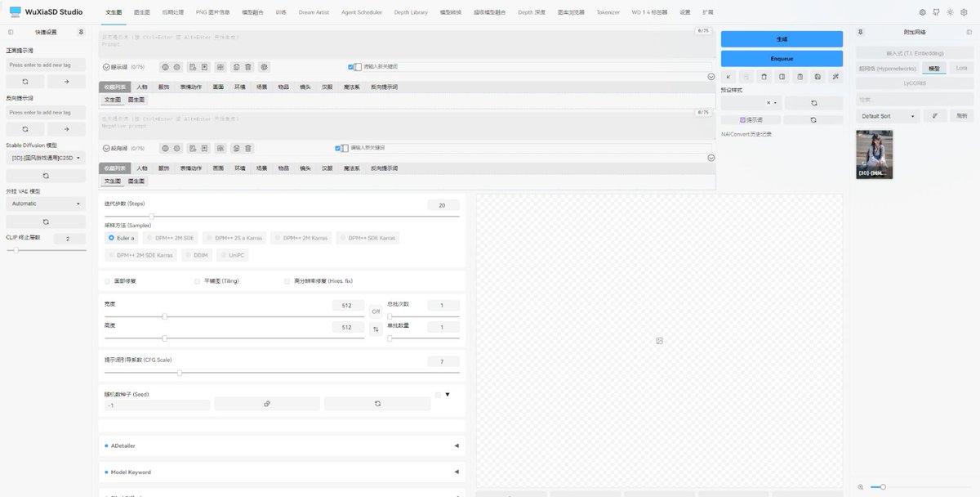Click the T.I. Embedding button
Screen dimensions: 980x497
pos(915,53)
